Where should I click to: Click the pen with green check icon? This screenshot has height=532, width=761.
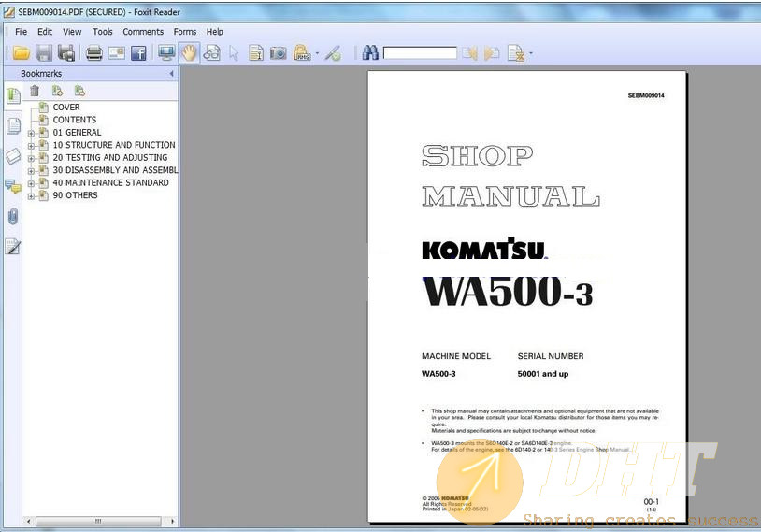[334, 53]
